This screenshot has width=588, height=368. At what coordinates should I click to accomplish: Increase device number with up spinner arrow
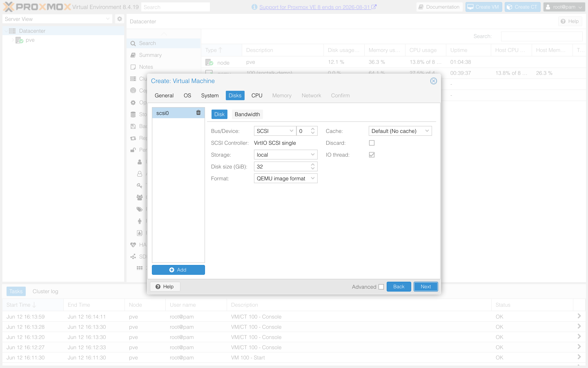tap(313, 129)
